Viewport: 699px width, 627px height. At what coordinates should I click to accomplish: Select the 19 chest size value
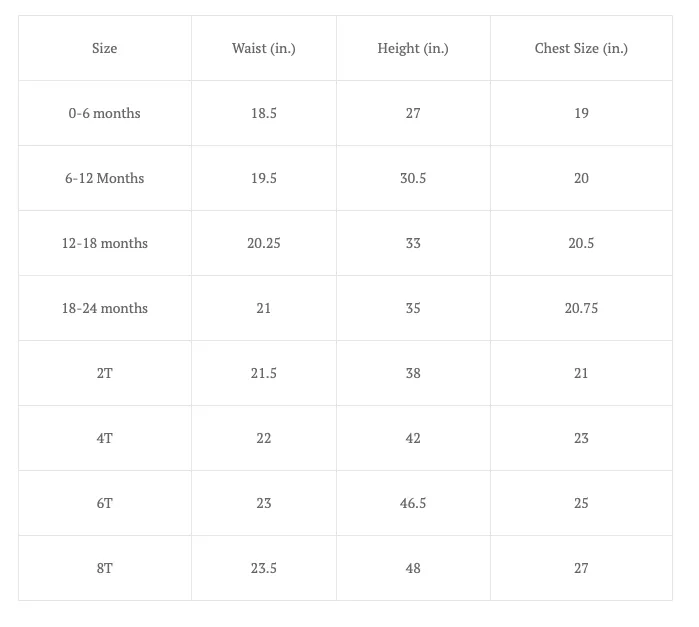tap(581, 113)
